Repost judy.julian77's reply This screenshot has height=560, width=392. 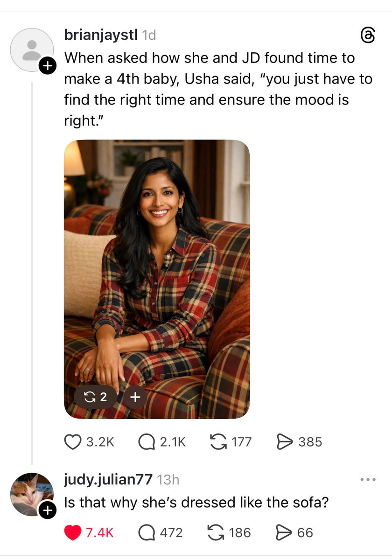[216, 532]
